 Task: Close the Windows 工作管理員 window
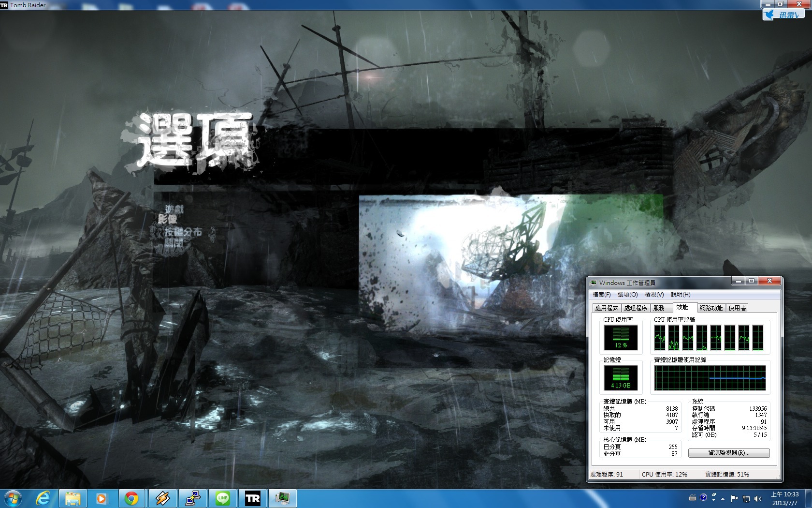[x=769, y=281]
